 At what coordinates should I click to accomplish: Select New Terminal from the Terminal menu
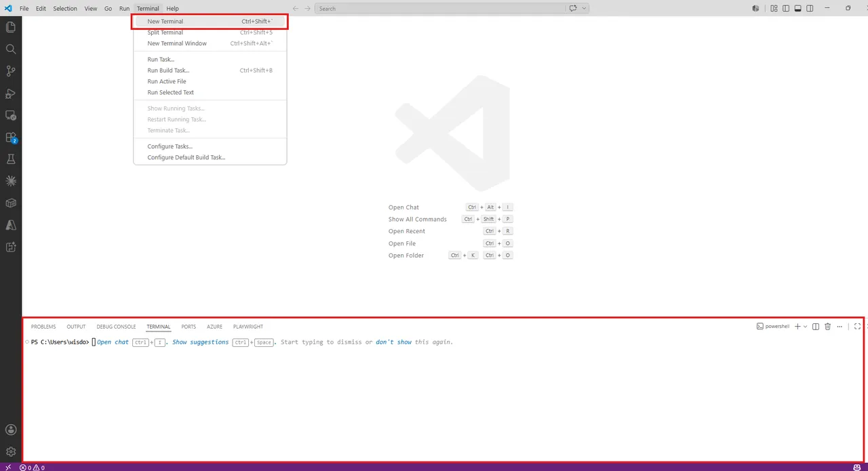click(210, 21)
